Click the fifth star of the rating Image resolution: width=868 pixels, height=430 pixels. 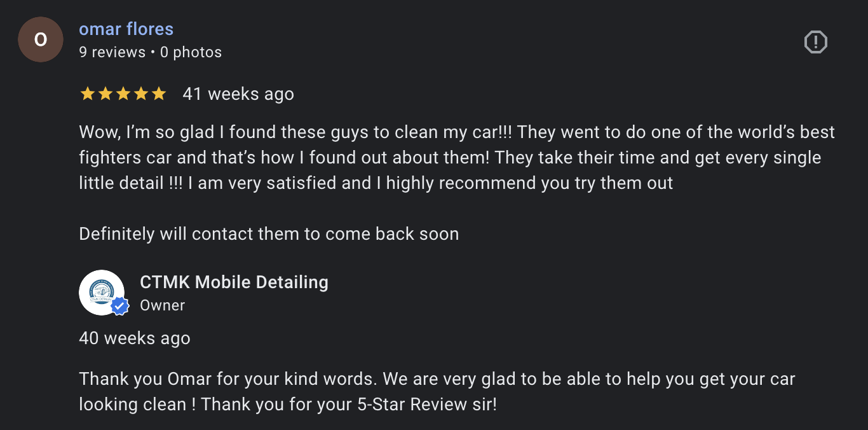[x=158, y=94]
